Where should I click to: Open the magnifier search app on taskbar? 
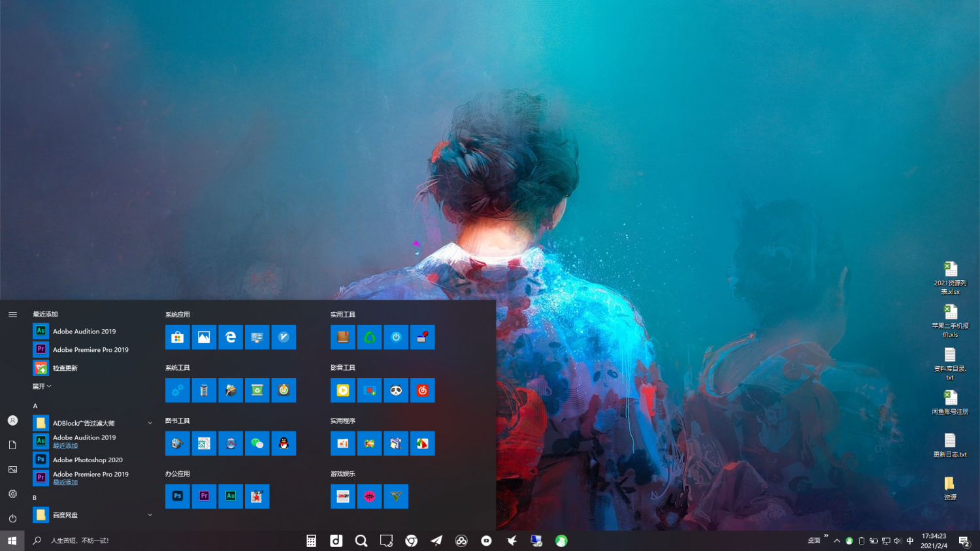[361, 541]
